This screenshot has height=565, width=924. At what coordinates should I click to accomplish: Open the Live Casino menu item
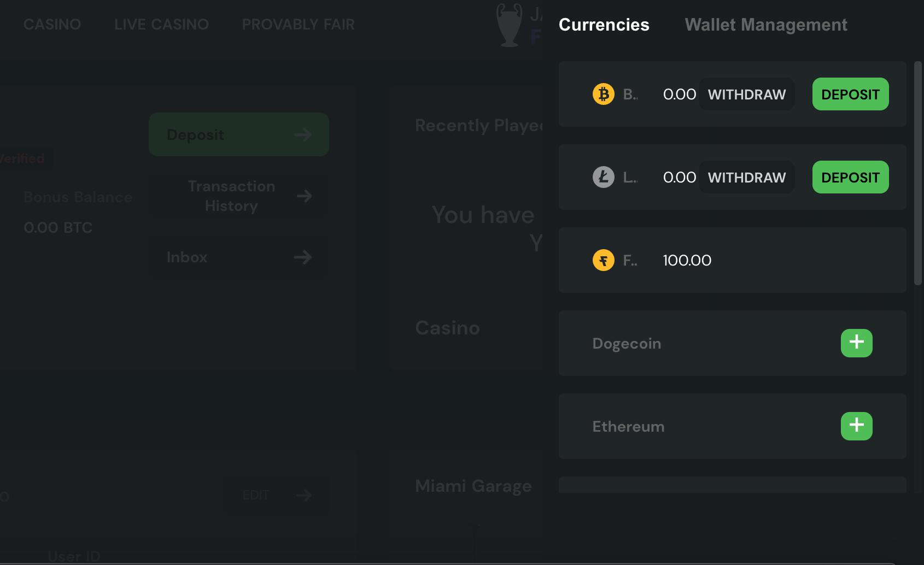pos(161,25)
